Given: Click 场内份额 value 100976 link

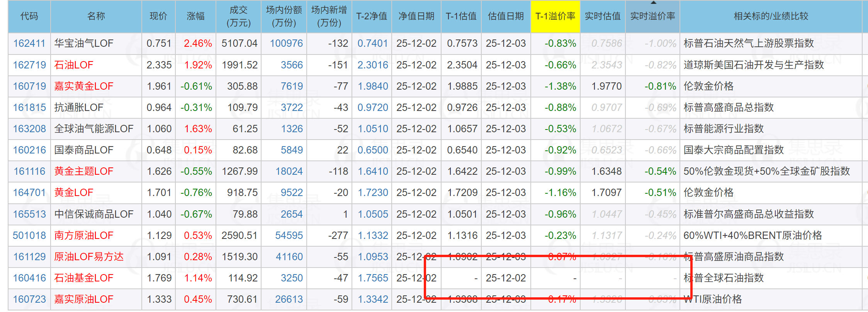Looking at the screenshot, I should click(x=286, y=43).
